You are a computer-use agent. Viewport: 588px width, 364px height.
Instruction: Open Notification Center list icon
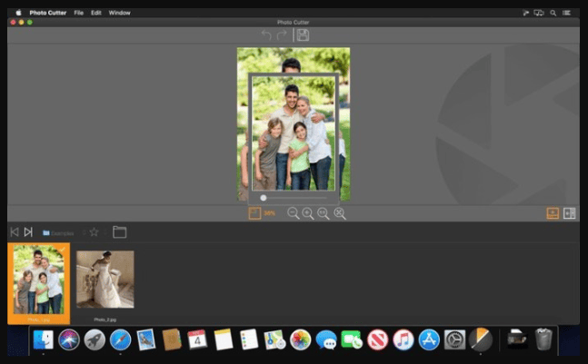(566, 13)
